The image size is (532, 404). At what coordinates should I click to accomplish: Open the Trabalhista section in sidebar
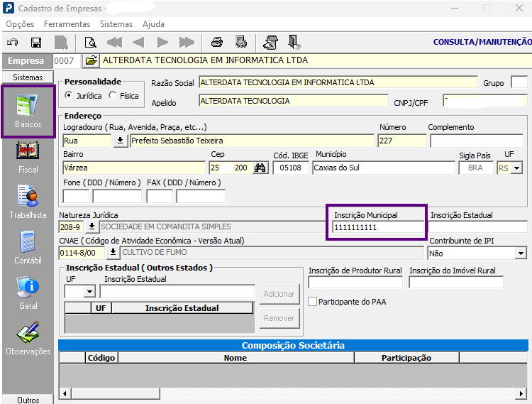click(x=28, y=202)
